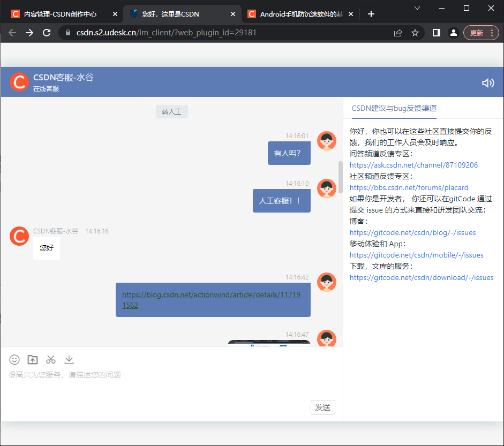View site security lock information
This screenshot has height=446, width=504.
(x=68, y=33)
